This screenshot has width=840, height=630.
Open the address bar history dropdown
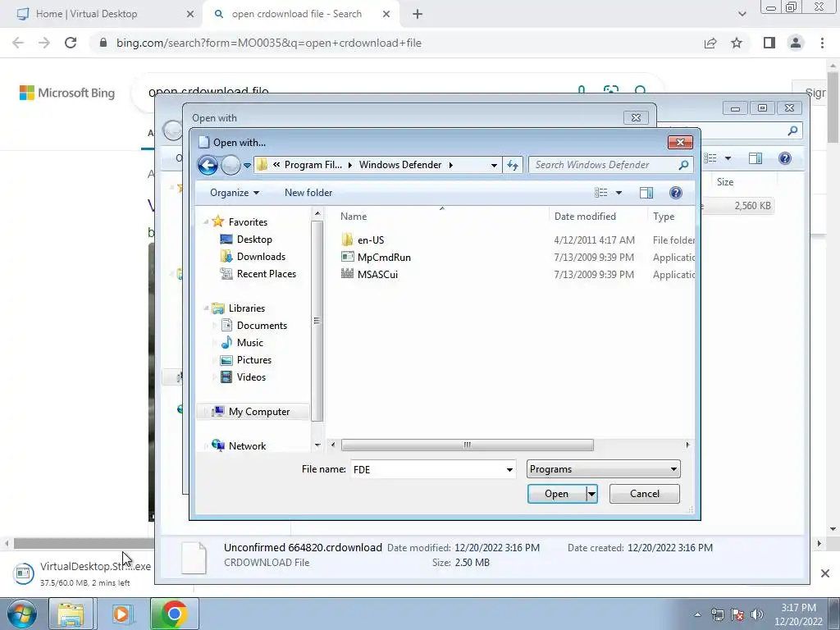point(494,165)
